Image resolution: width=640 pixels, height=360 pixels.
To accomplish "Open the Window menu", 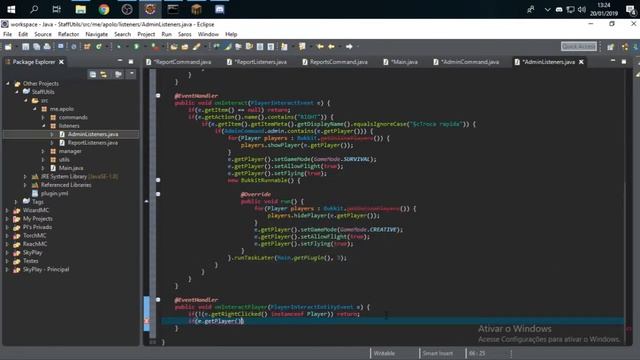I will click(208, 34).
